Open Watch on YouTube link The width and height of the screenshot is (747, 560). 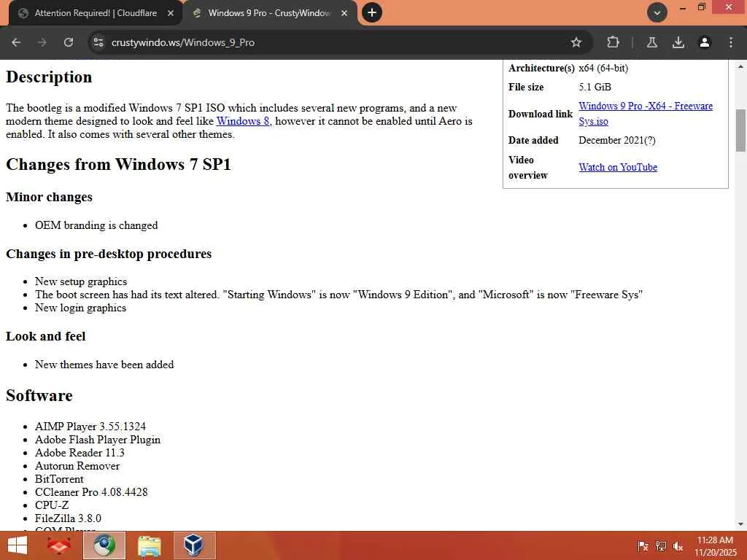(x=618, y=167)
